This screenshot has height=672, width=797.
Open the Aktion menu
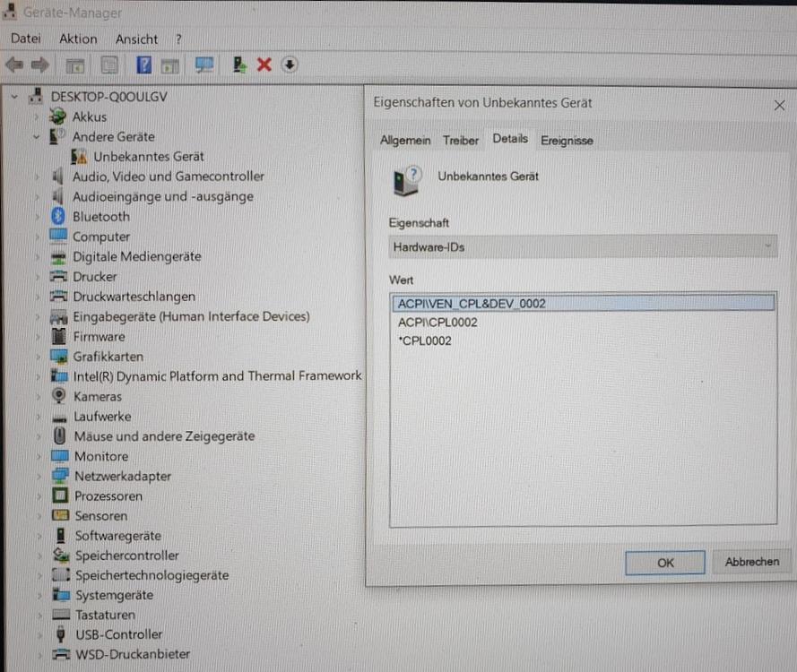[x=78, y=39]
